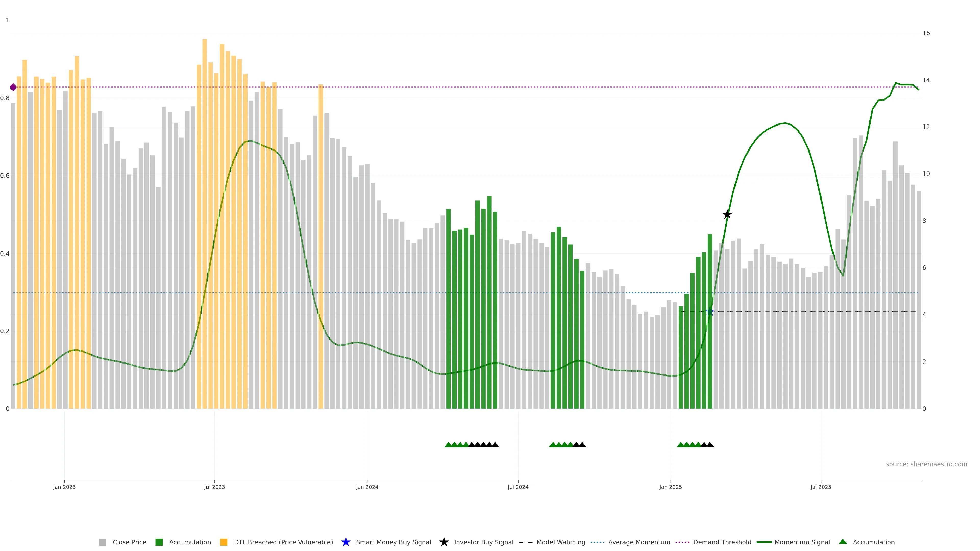Click the blue star Smart Money legend icon
The image size is (980, 551).
(346, 542)
